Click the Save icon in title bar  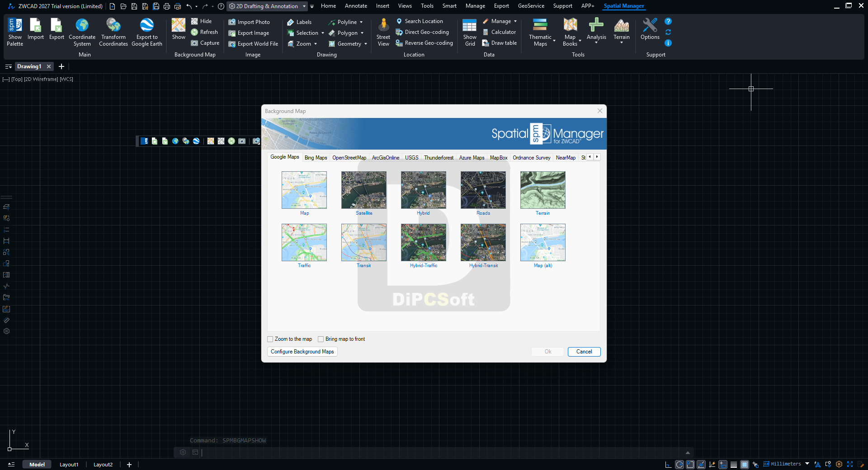click(x=134, y=6)
